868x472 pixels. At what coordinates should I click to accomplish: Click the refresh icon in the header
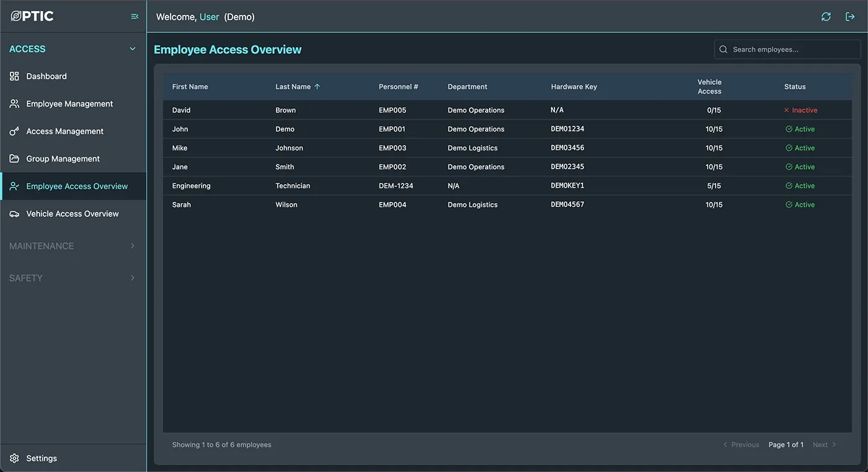pos(826,17)
